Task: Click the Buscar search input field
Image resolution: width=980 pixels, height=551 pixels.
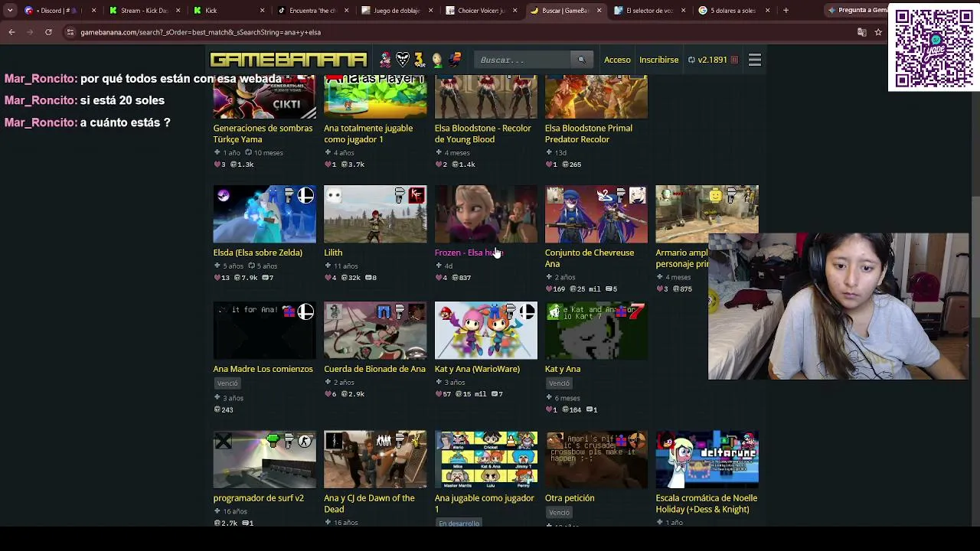Action: pyautogui.click(x=523, y=60)
